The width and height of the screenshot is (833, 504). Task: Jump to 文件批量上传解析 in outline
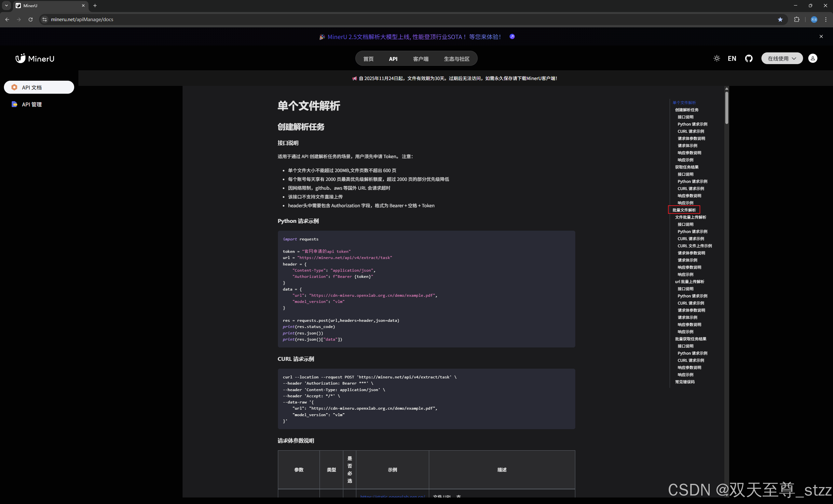click(x=690, y=217)
